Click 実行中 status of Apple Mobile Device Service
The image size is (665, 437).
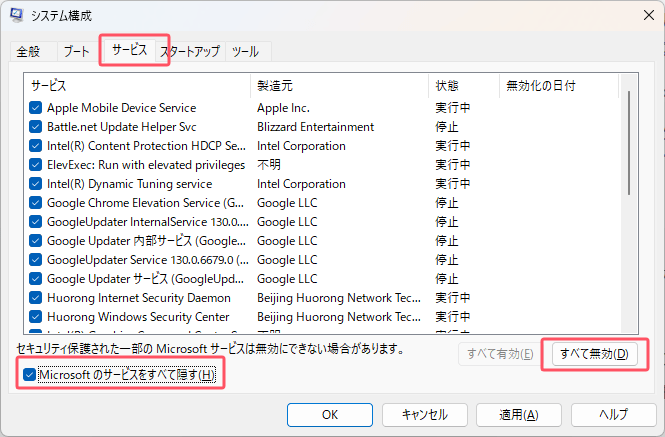pyautogui.click(x=453, y=108)
